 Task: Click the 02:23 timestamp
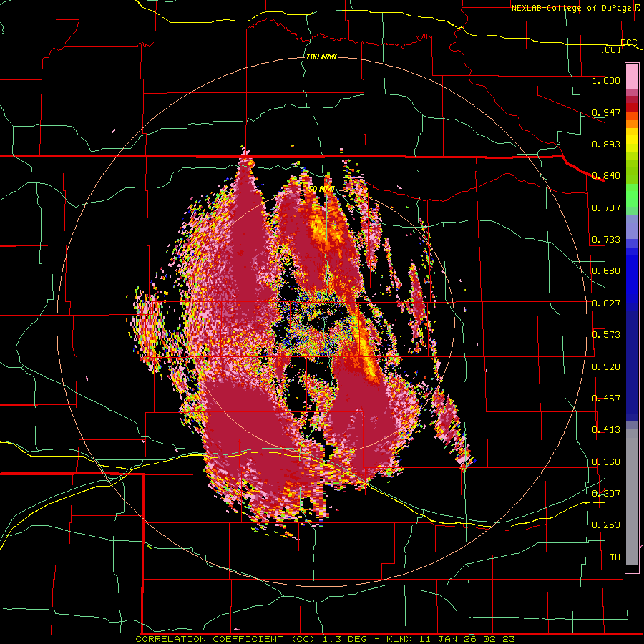(x=499, y=639)
